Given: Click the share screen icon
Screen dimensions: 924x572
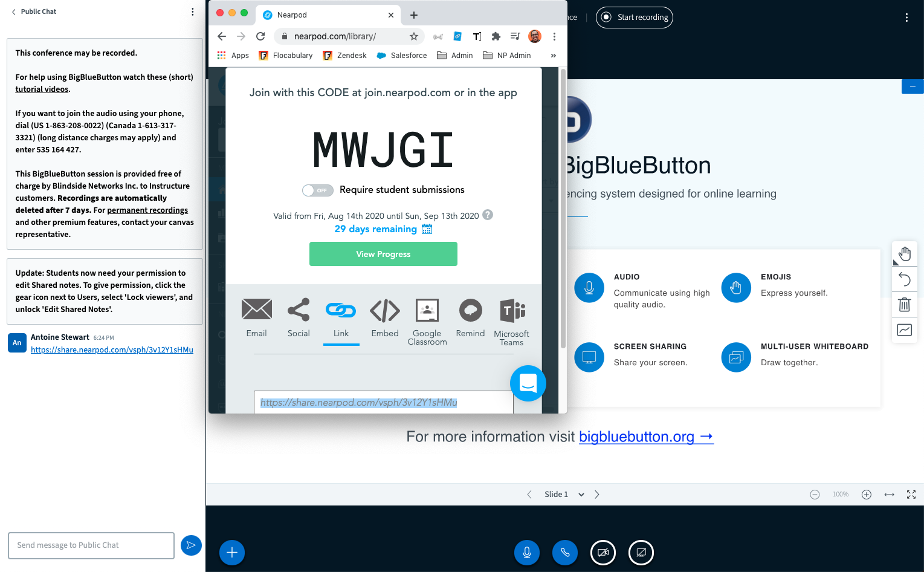Looking at the screenshot, I should (x=641, y=552).
